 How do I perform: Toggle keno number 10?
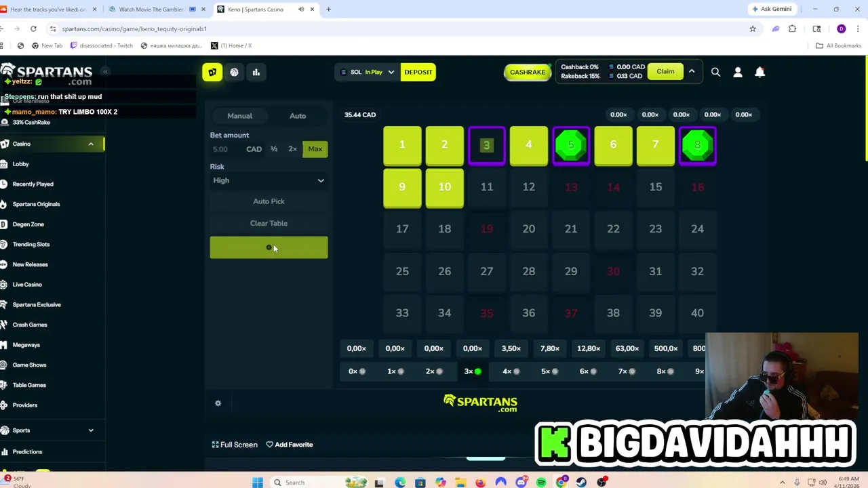(x=444, y=187)
